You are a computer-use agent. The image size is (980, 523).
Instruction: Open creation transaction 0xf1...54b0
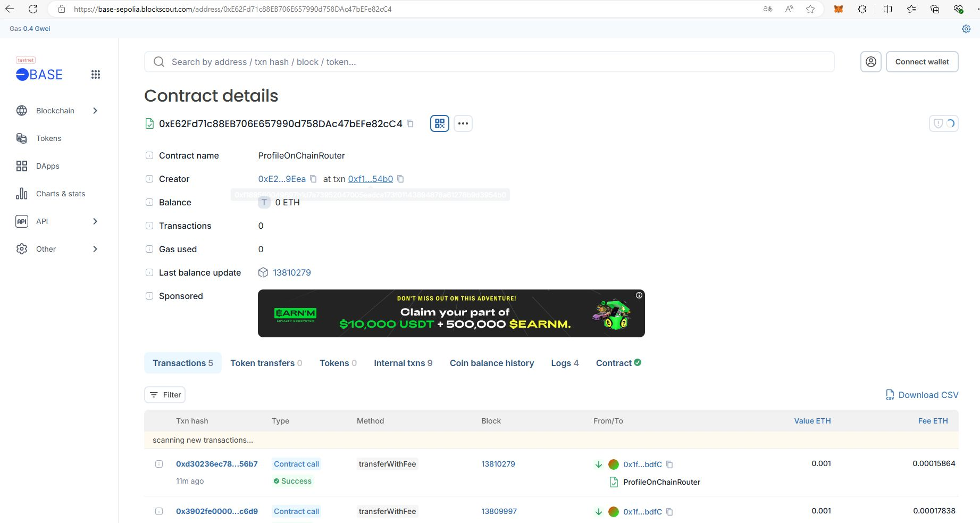coord(371,179)
